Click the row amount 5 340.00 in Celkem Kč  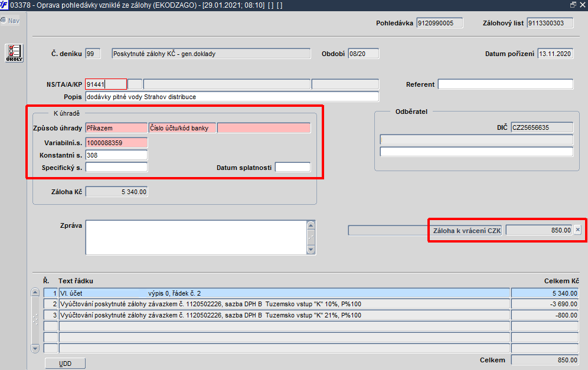(x=544, y=293)
